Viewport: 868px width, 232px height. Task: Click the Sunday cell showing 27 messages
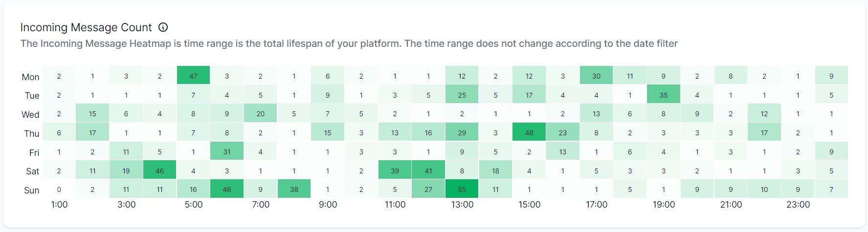428,189
